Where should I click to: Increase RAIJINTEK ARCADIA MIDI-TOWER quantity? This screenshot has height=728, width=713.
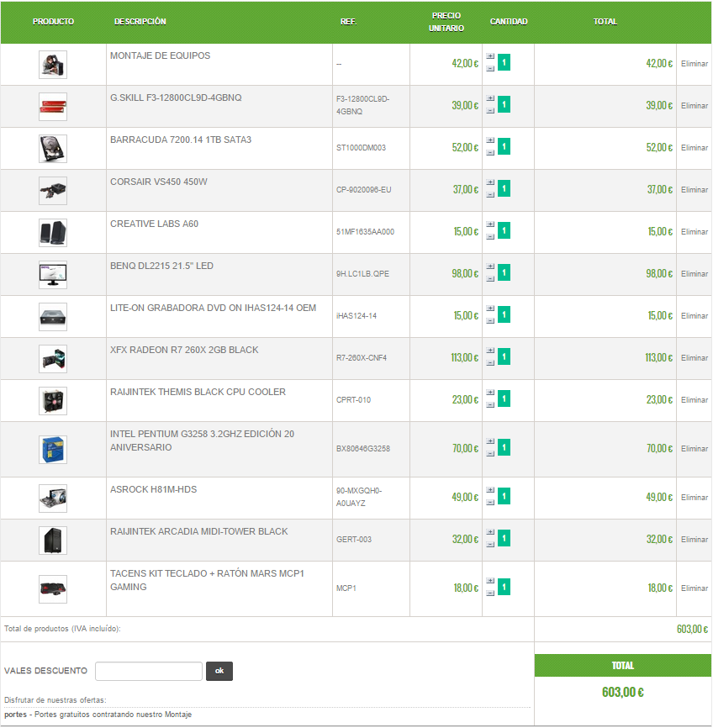click(x=490, y=532)
